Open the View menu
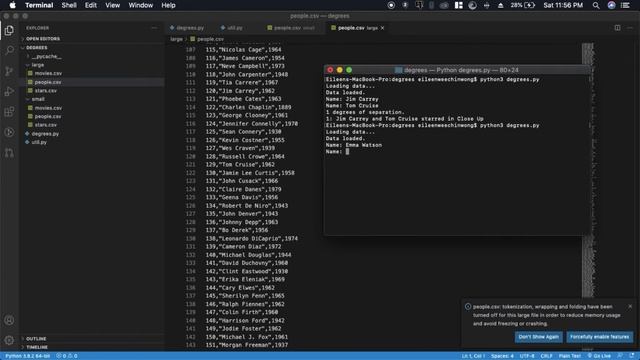640x360 pixels. tap(112, 5)
